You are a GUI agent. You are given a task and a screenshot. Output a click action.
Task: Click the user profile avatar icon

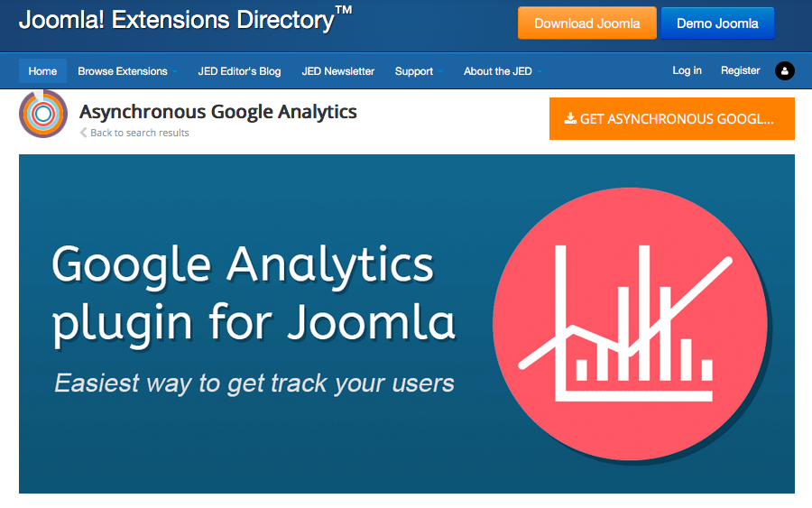785,71
